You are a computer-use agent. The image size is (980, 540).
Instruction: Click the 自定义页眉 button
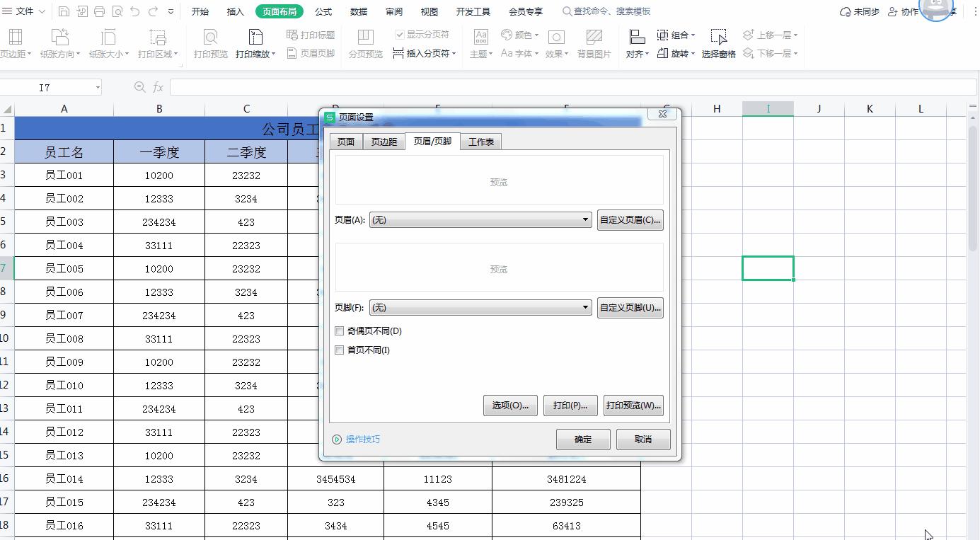click(630, 219)
